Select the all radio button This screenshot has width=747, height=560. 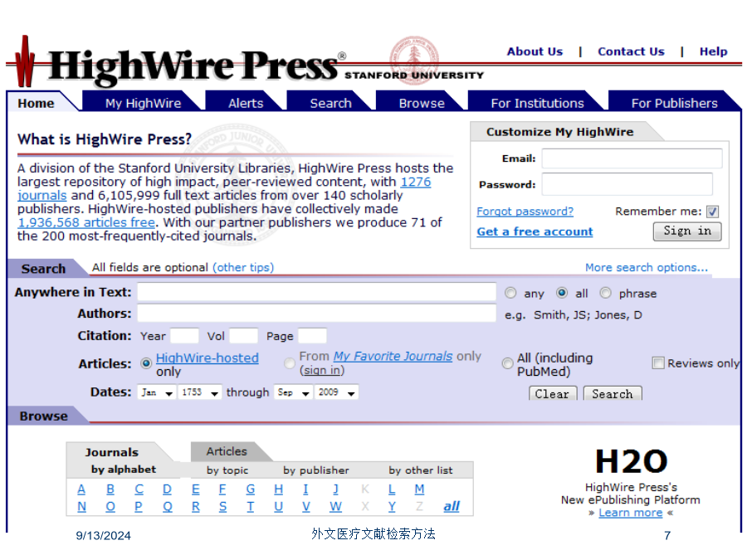tap(562, 293)
